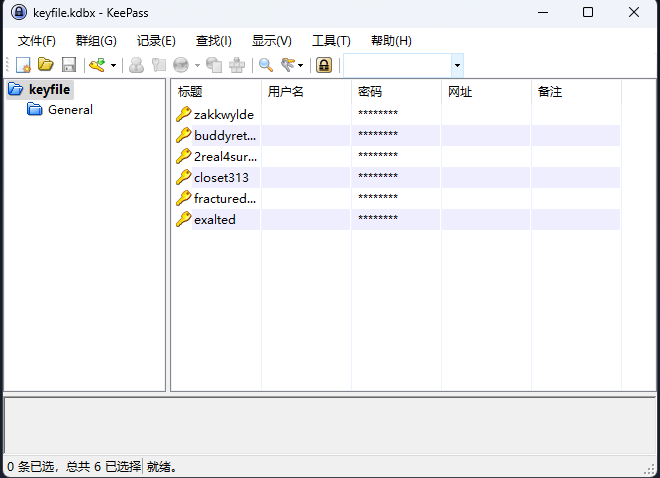Sort by the 用户名 column header
Viewport: 660px width, 478px height.
coord(306,92)
